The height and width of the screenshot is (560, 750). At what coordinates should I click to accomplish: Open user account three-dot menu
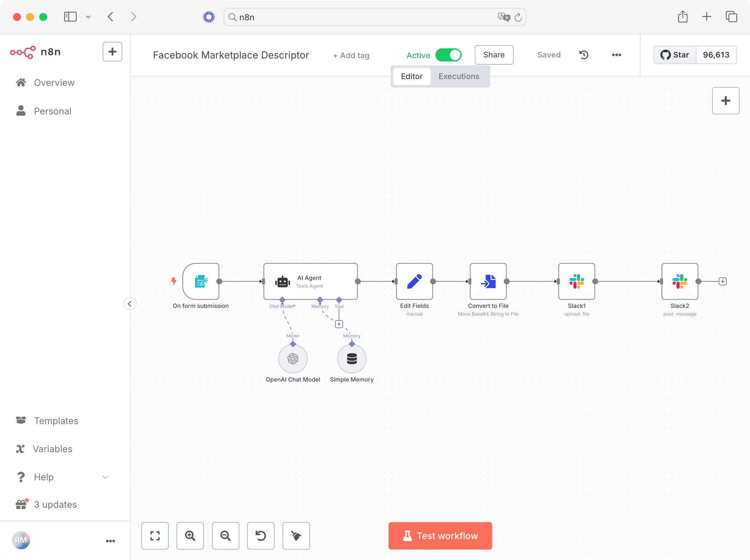[x=110, y=541]
